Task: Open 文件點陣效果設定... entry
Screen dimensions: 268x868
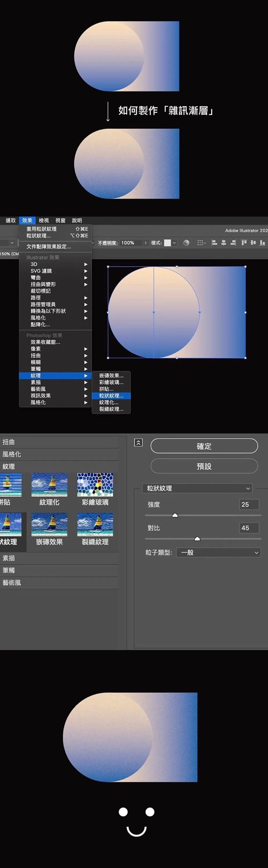Action: point(55,247)
